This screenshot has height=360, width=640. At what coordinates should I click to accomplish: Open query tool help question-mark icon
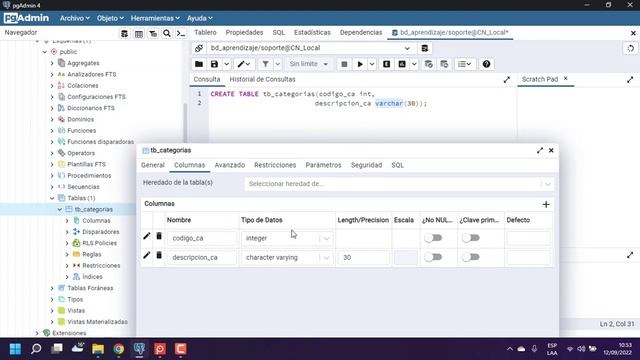pyautogui.click(x=486, y=64)
